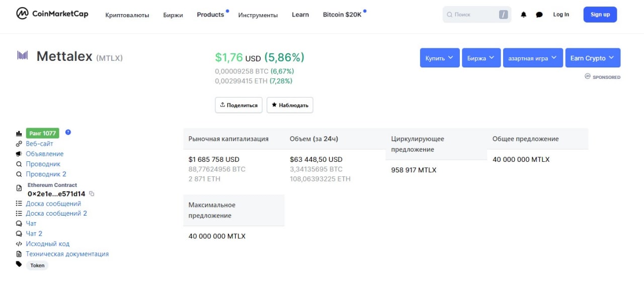
Task: Click the $1 685 758 USD value
Action: coord(214,159)
